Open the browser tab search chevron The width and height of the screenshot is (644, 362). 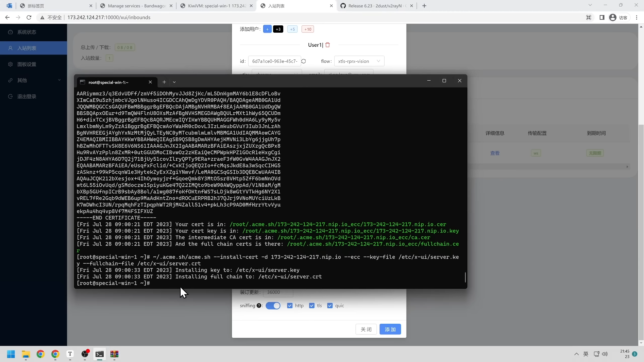point(590,5)
